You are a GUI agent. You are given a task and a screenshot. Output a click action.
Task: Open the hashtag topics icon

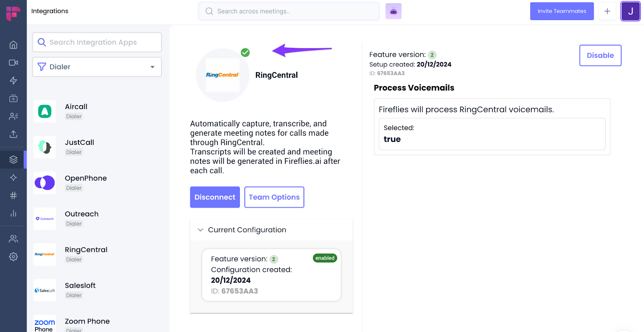(13, 196)
